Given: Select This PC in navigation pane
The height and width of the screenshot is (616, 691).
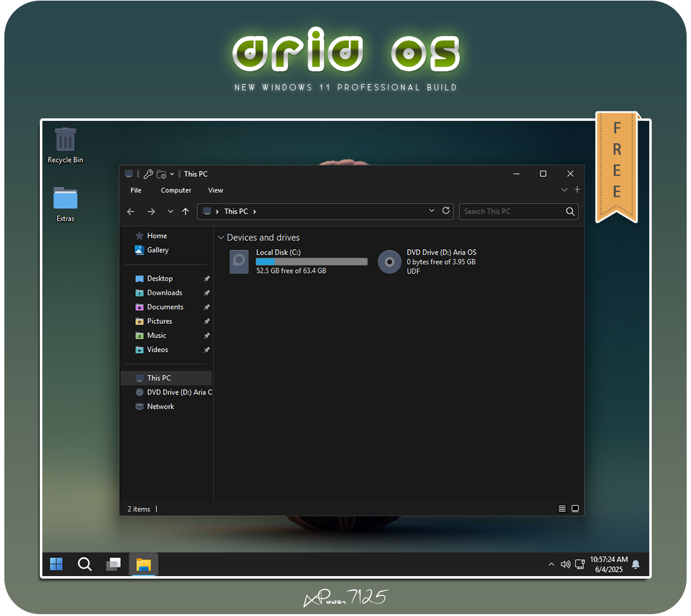Looking at the screenshot, I should [167, 378].
